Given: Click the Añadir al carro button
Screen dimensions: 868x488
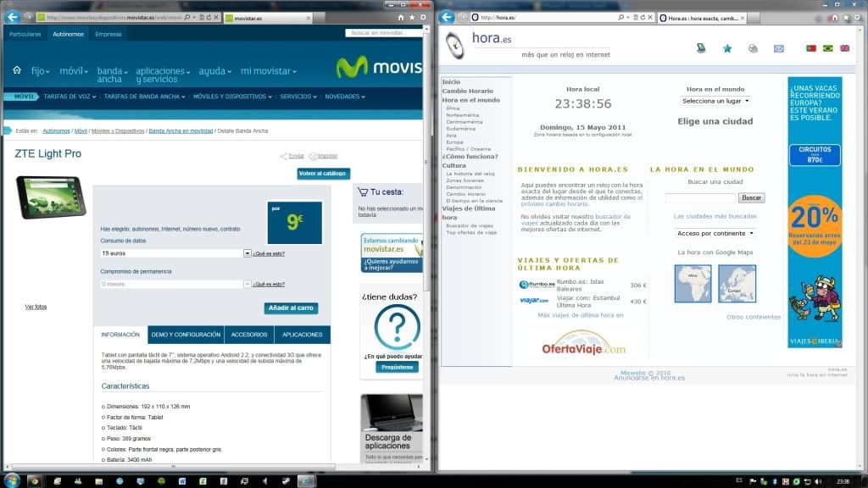Looking at the screenshot, I should coord(292,308).
